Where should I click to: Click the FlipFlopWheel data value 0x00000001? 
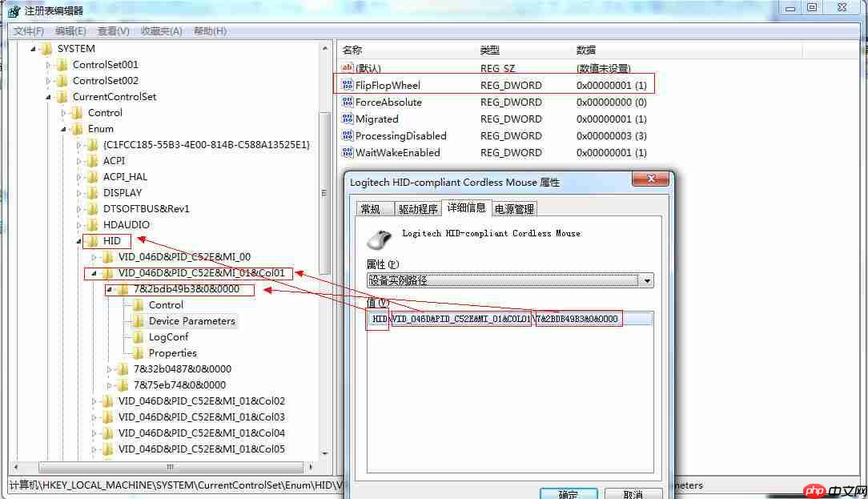click(x=611, y=85)
